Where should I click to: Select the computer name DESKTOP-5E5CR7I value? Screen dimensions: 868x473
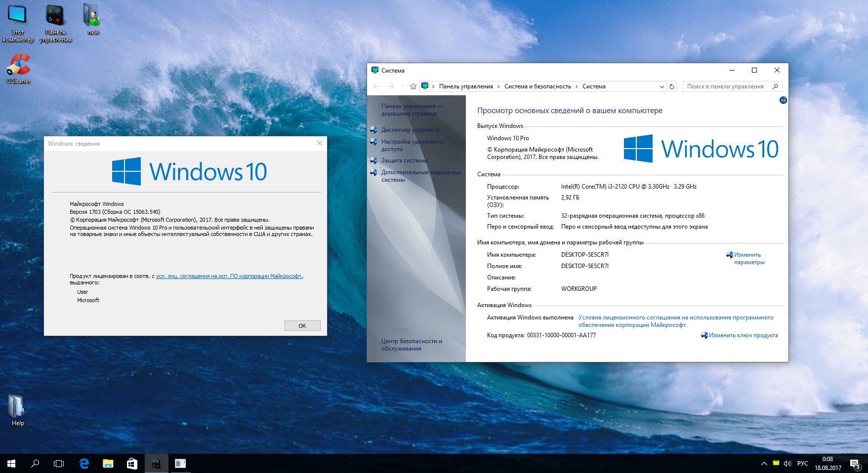point(585,255)
